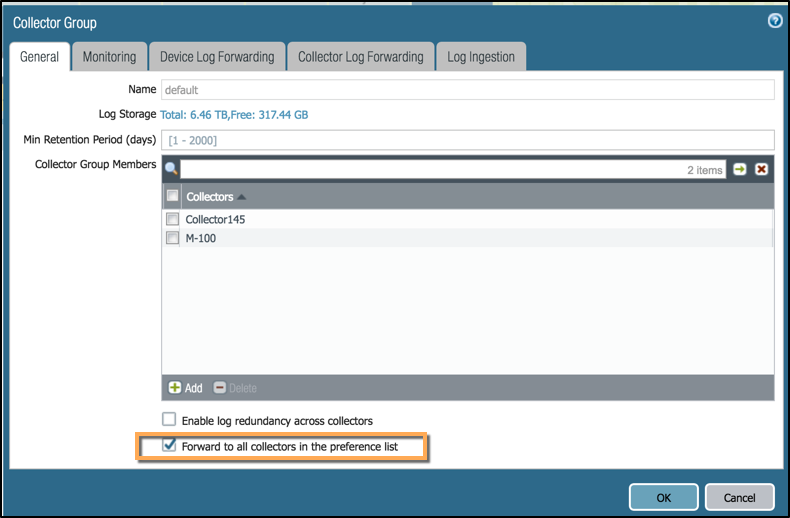Confirm the dialog with OK
Screen dimensions: 790x518
coord(664,497)
